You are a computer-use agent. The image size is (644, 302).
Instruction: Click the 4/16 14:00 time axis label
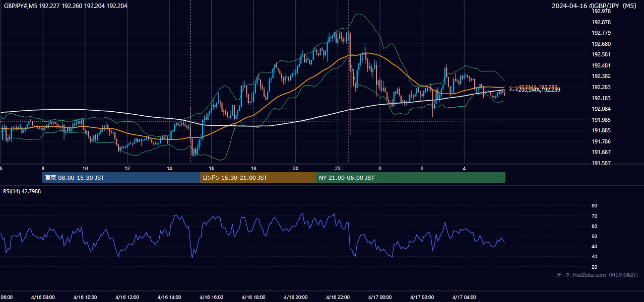pyautogui.click(x=169, y=297)
